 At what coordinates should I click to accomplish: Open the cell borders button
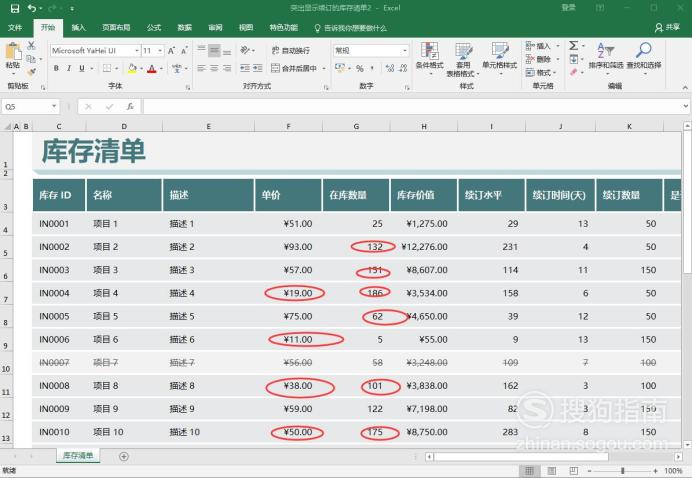click(x=107, y=68)
